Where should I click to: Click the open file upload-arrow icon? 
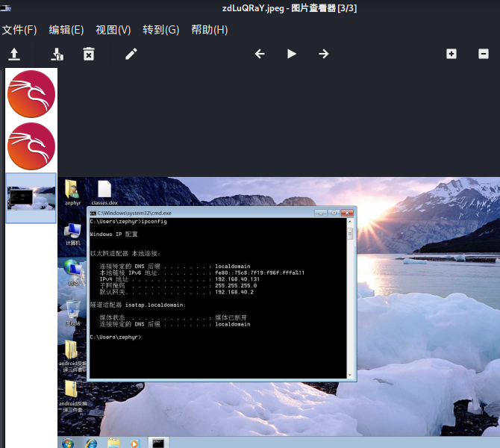pyautogui.click(x=14, y=54)
